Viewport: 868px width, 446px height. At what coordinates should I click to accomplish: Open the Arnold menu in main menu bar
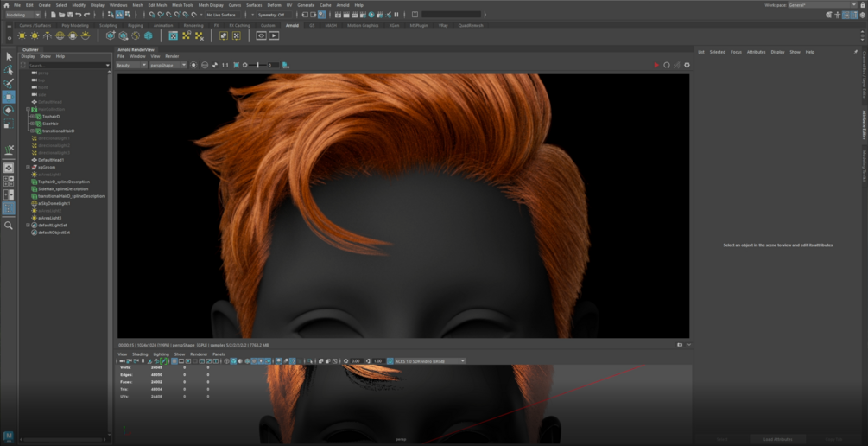coord(343,5)
